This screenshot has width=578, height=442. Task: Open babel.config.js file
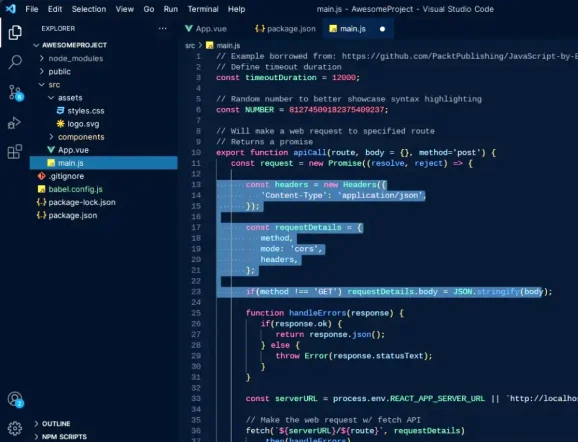point(76,189)
